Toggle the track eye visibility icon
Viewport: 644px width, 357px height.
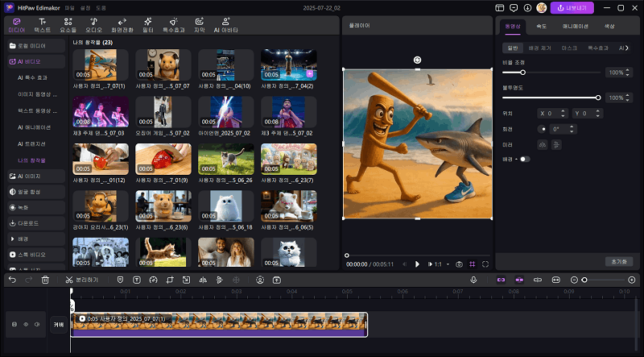coord(26,325)
